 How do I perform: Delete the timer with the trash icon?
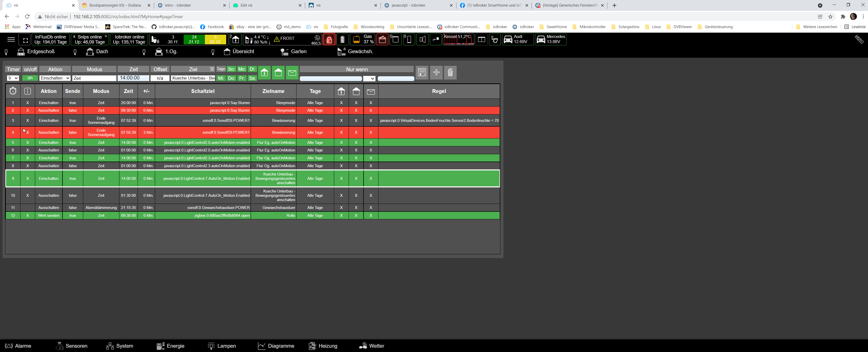point(450,72)
